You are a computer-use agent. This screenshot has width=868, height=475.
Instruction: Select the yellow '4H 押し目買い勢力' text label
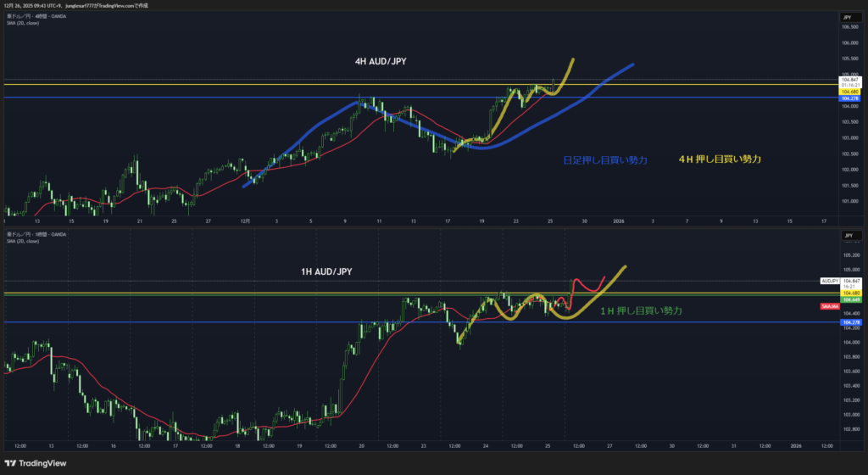coord(720,159)
